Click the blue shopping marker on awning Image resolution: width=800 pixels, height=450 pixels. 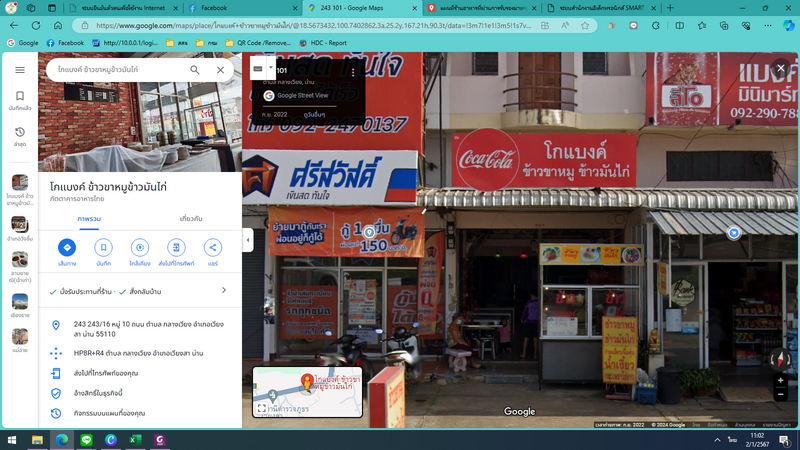click(734, 233)
